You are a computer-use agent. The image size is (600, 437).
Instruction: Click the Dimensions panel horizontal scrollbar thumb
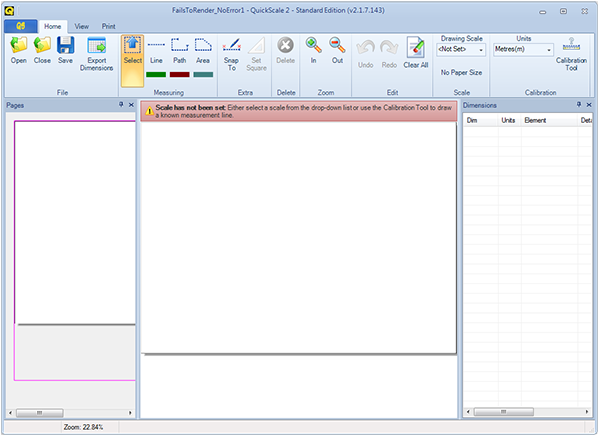click(x=504, y=412)
